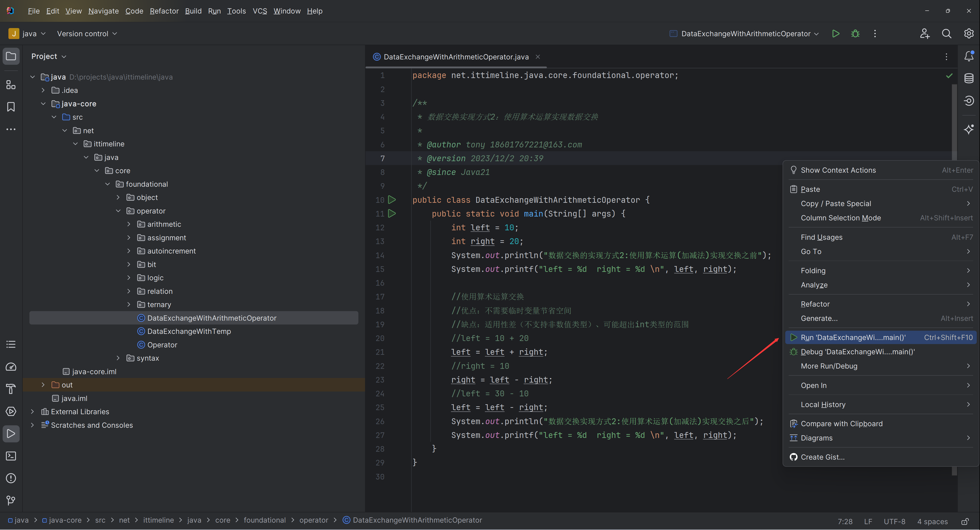The image size is (980, 530).
Task: Open the Version control dropdown
Action: (x=87, y=33)
